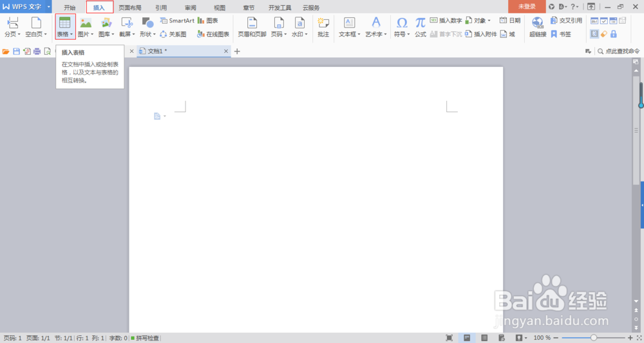Viewport: 644px width, 343px height.
Task: Open the WPS 文字 application menu arrow
Action: (49, 6)
